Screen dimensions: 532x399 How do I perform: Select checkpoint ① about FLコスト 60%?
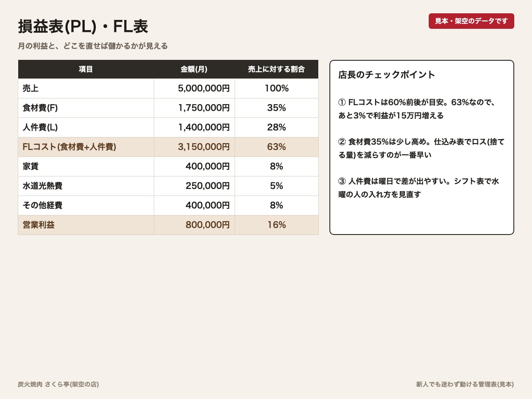tap(417, 109)
